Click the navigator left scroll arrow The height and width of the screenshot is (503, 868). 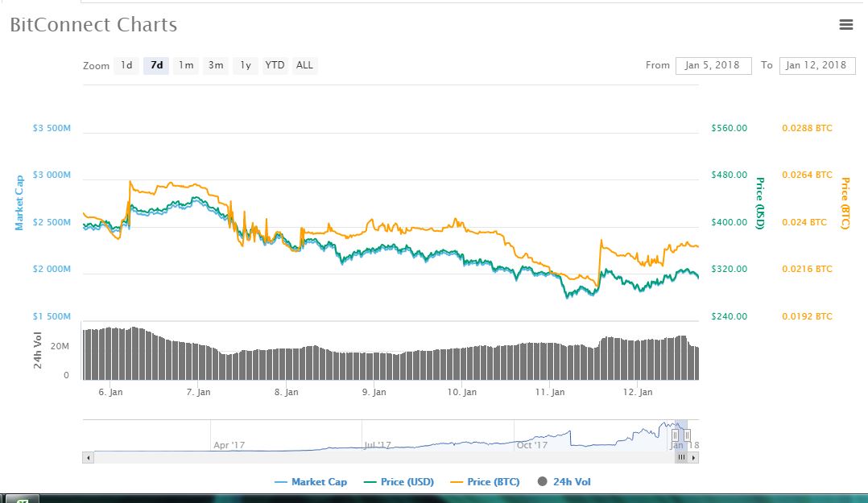[x=88, y=458]
